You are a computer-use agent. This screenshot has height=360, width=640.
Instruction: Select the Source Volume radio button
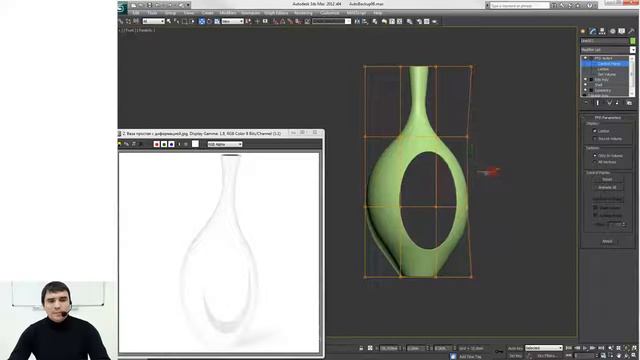(x=595, y=139)
